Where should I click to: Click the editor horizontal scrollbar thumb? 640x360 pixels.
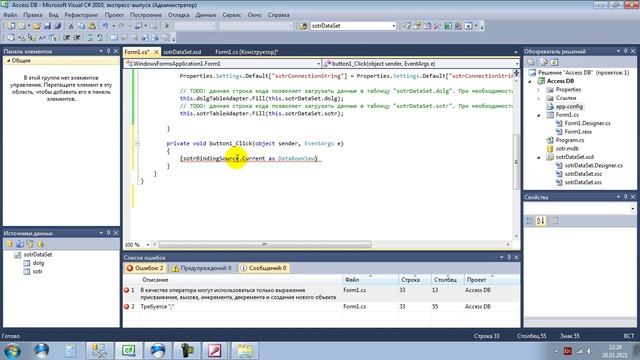point(264,244)
